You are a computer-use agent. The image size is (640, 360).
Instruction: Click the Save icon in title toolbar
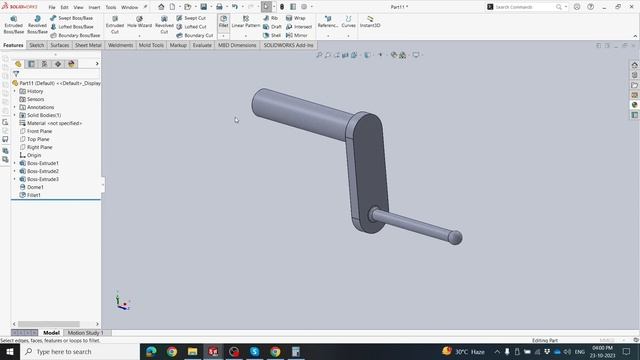click(203, 7)
